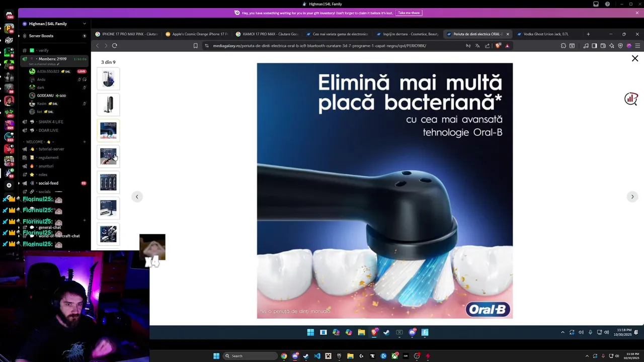Screen dimensions: 644x362
Task: Launch Visual Studio Code from bottom taskbar
Action: 317,356
